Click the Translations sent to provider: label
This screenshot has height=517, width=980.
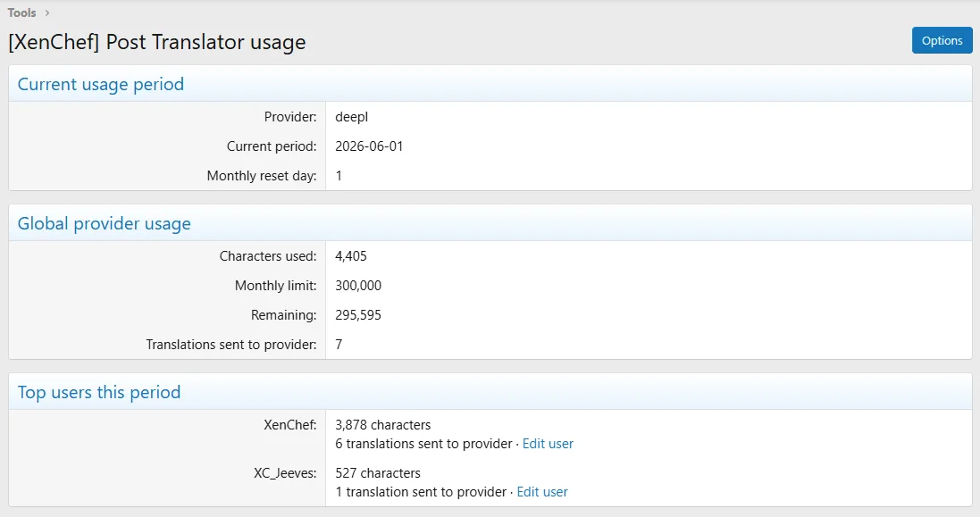(231, 344)
